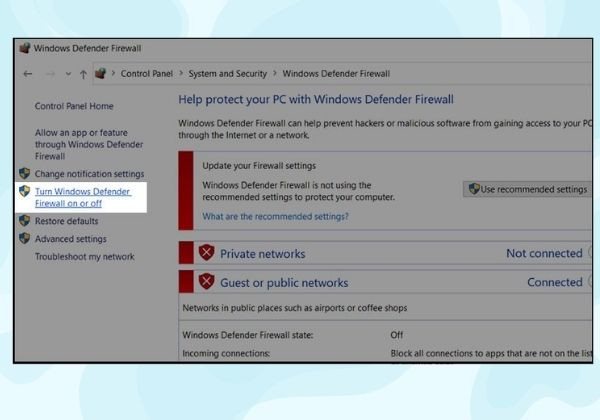
Task: Click 'Update your Firewall settings' heading
Action: 259,166
